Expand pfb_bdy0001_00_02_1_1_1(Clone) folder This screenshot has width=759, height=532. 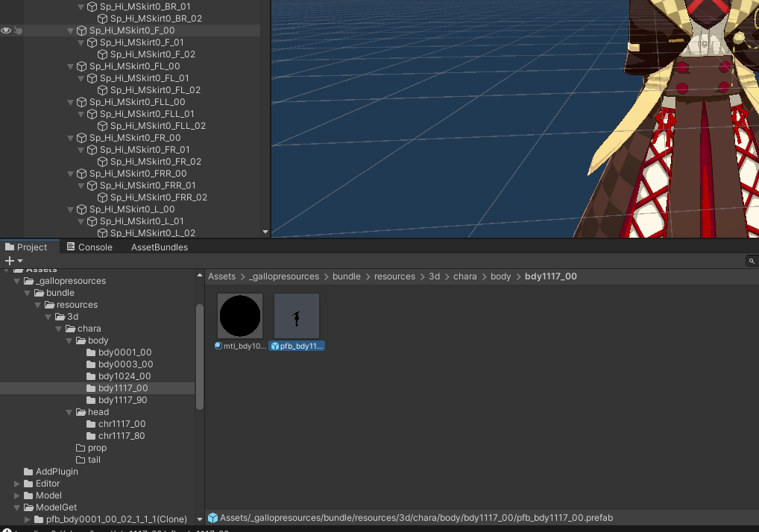pyautogui.click(x=28, y=519)
